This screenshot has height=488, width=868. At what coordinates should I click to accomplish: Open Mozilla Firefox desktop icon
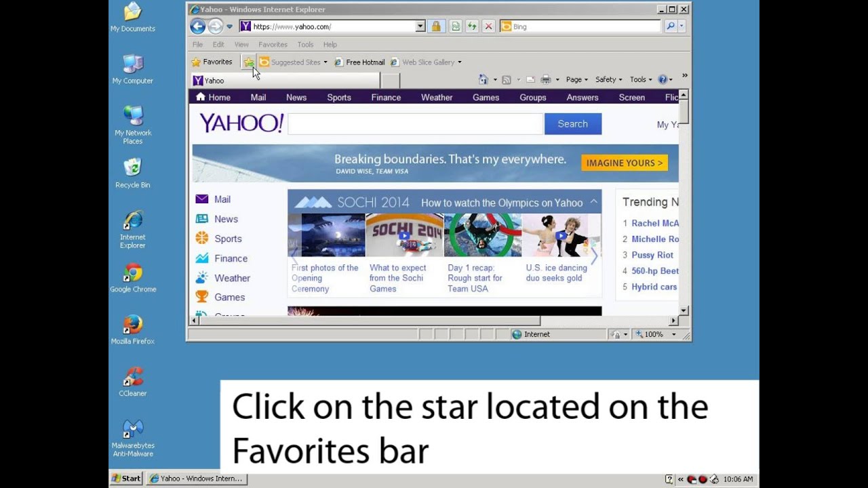tap(133, 331)
